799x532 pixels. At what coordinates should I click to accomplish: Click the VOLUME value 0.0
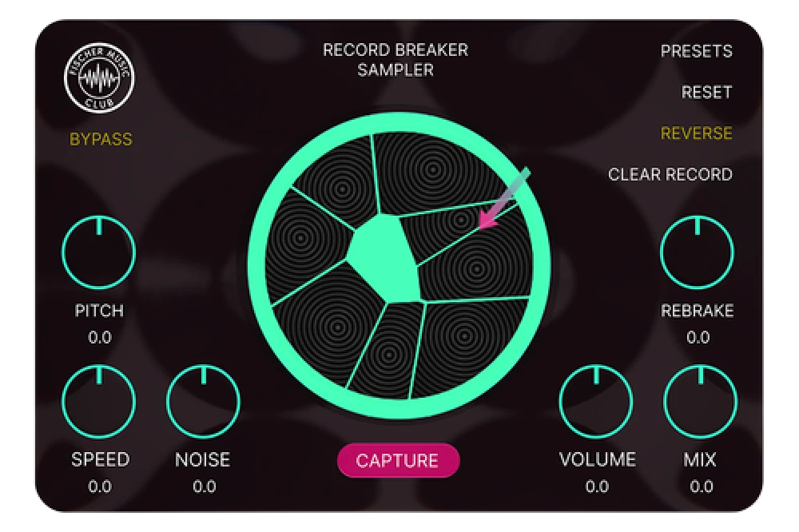click(x=597, y=486)
